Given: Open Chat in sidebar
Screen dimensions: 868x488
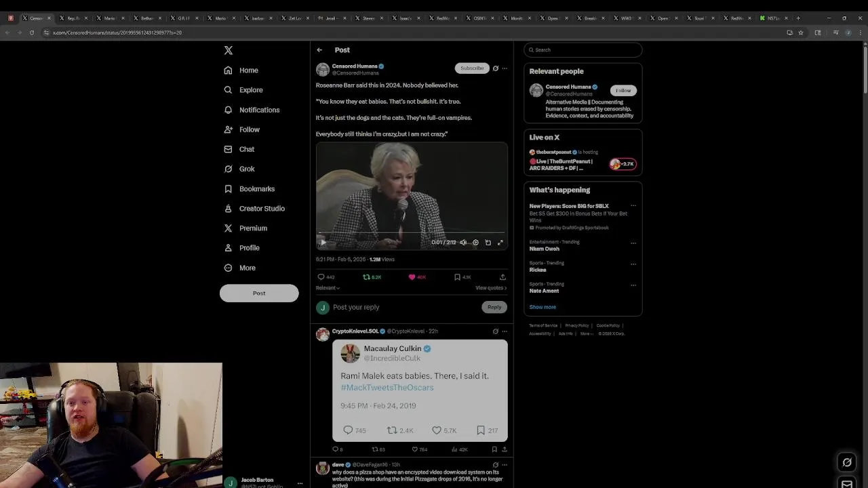Looking at the screenshot, I should (239, 149).
